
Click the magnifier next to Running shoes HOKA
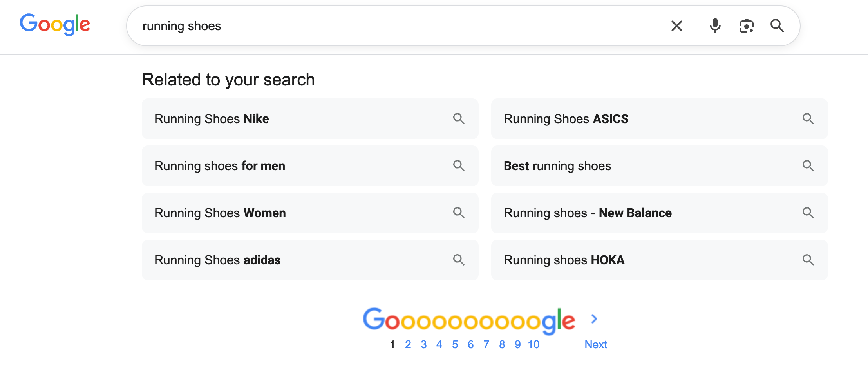(x=808, y=260)
